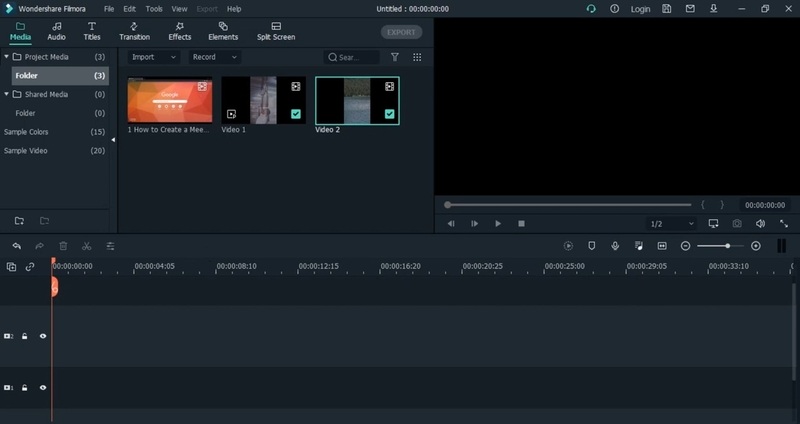Click the add marker icon
Viewport: 800px width, 424px height.
[591, 245]
